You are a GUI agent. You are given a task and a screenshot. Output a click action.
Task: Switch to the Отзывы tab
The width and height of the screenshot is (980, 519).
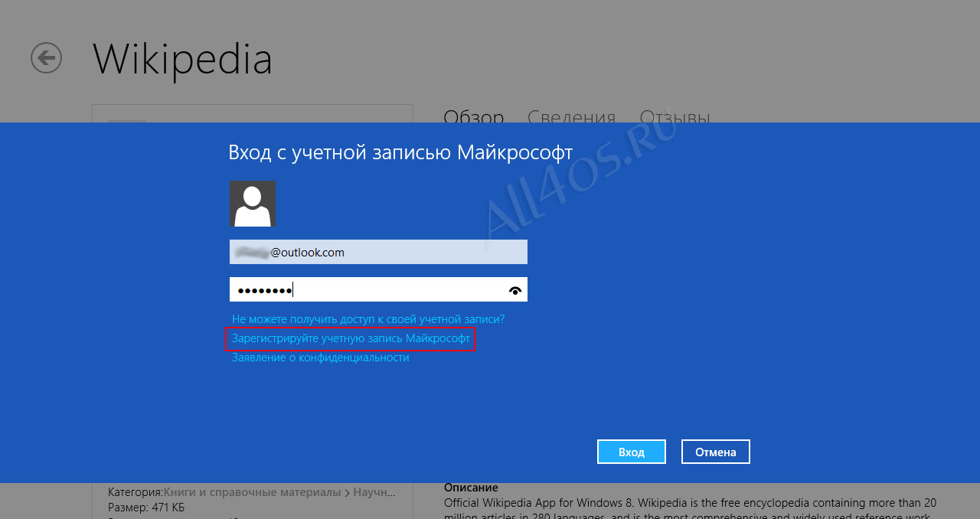(675, 116)
